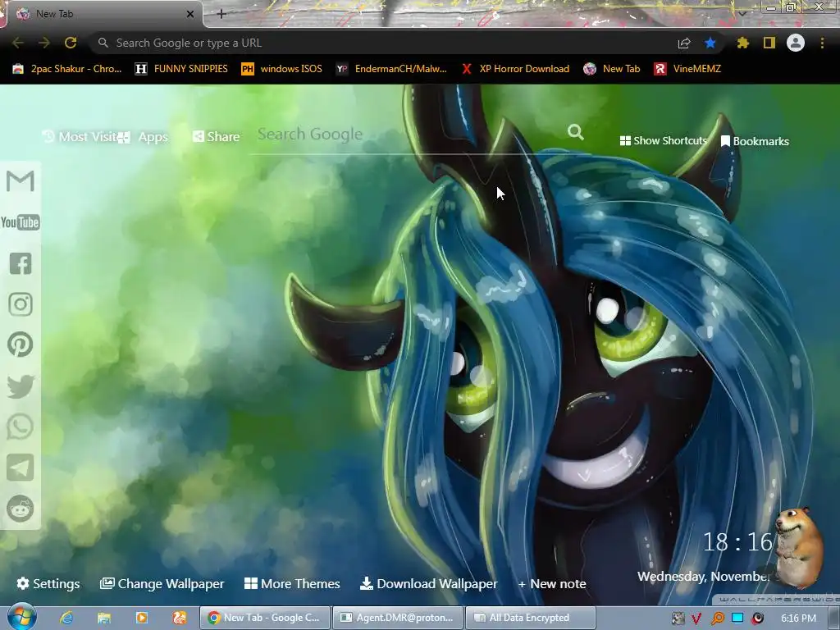This screenshot has width=840, height=630.
Task: Open the Telegram sidebar icon
Action: click(21, 468)
